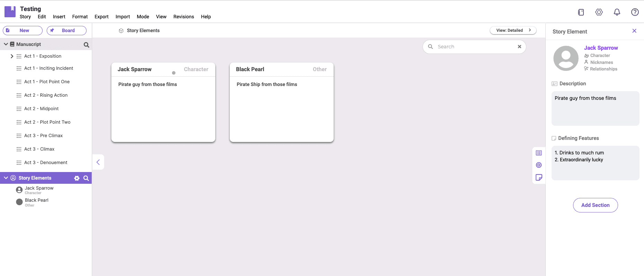Click the Relationships link
The height and width of the screenshot is (276, 644).
[x=604, y=69]
